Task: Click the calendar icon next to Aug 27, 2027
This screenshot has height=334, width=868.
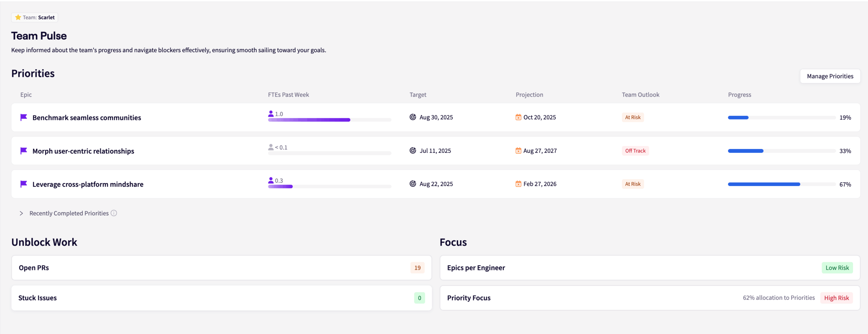Action: pyautogui.click(x=518, y=151)
